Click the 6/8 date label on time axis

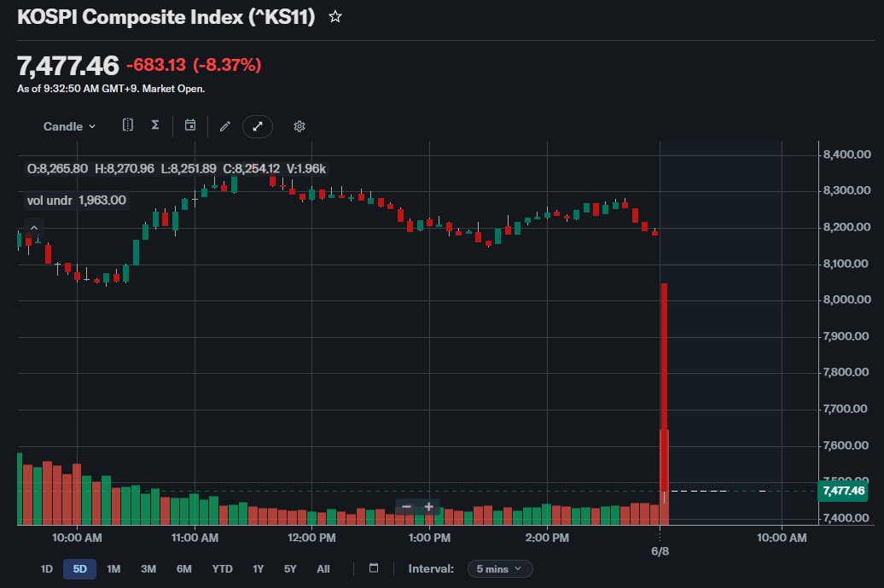point(660,550)
